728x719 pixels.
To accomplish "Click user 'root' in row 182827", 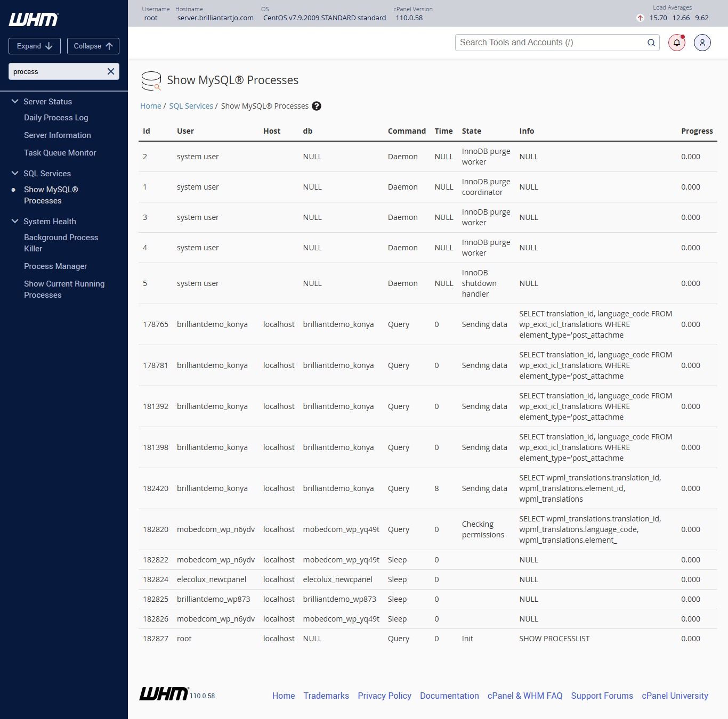I will tap(184, 639).
